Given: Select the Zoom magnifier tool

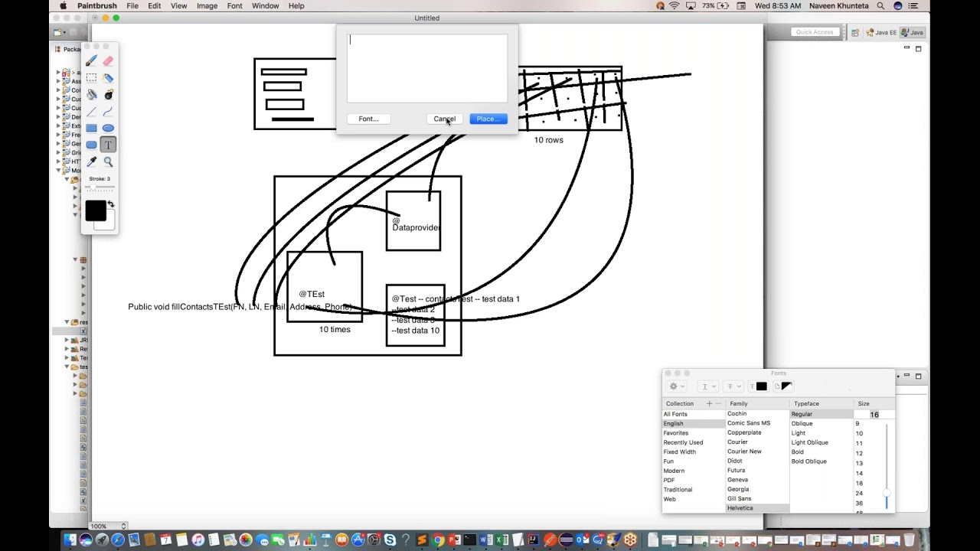Looking at the screenshot, I should pyautogui.click(x=108, y=161).
